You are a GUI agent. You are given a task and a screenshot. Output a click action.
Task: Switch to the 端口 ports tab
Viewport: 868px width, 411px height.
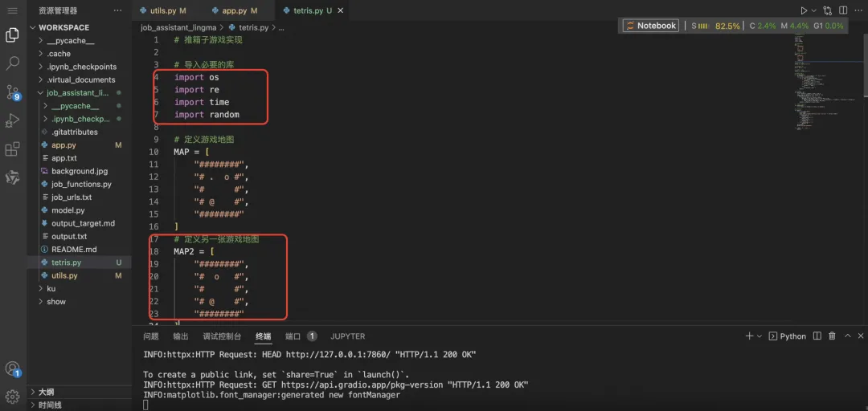[301, 336]
